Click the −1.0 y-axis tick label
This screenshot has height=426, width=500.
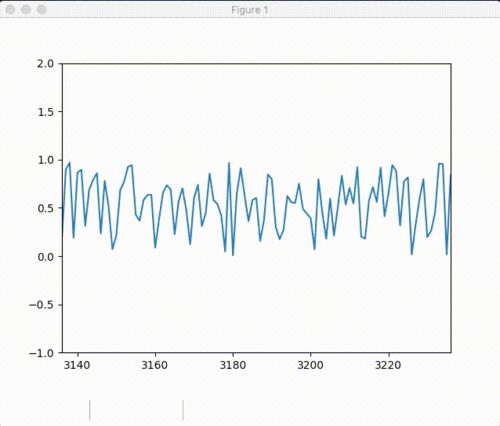click(x=42, y=353)
